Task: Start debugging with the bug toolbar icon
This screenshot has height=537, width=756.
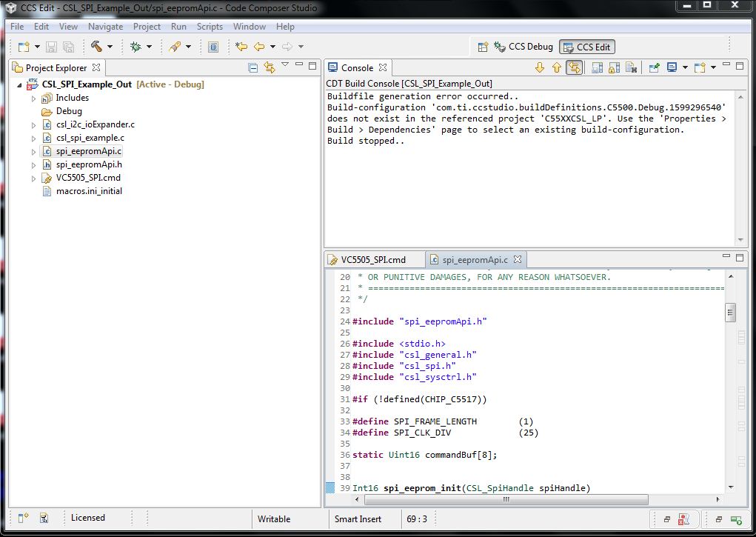Action: coord(136,46)
